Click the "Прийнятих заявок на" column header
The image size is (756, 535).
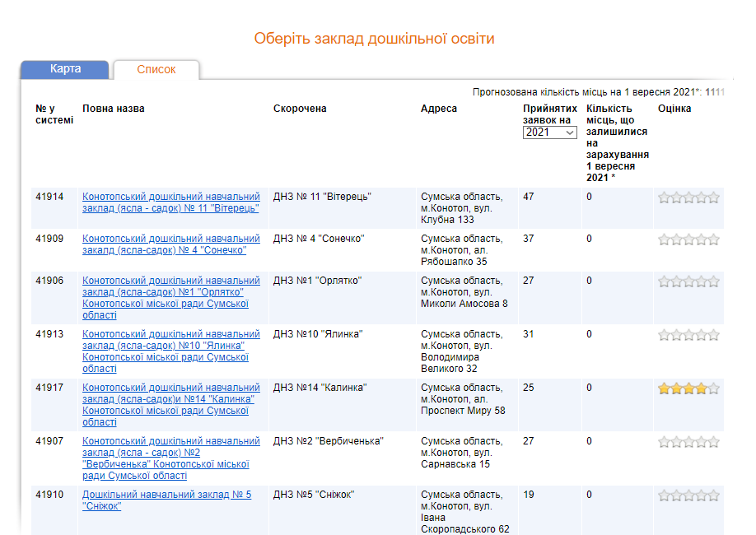tap(550, 114)
